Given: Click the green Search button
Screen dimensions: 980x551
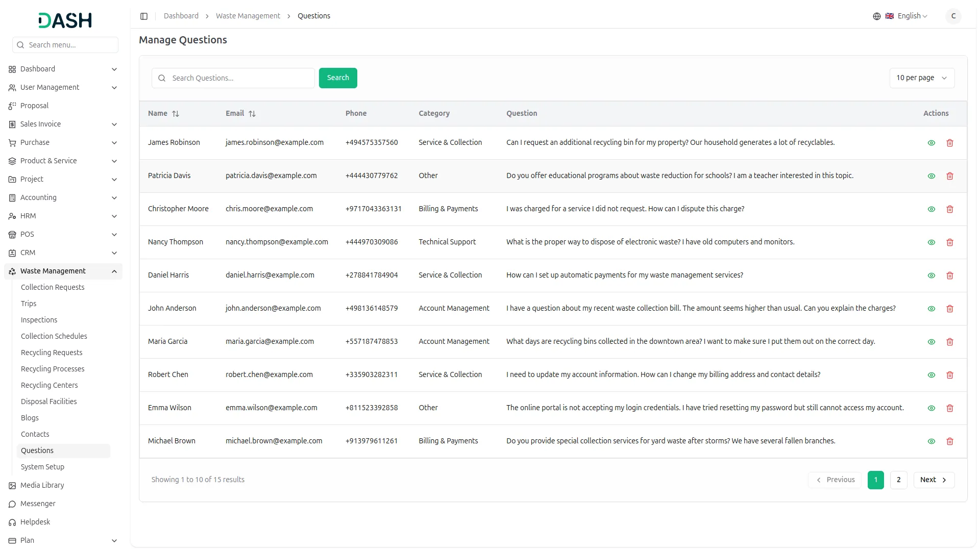Looking at the screenshot, I should tap(338, 78).
